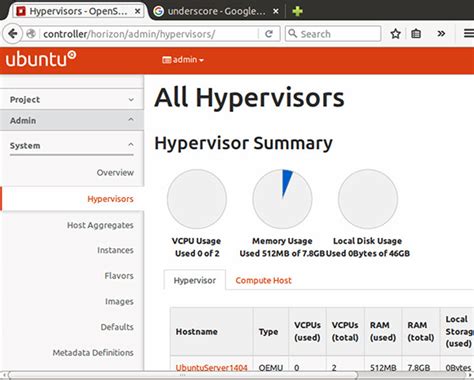Click 'Used 512MB of 7.8GB' memory text

click(282, 253)
